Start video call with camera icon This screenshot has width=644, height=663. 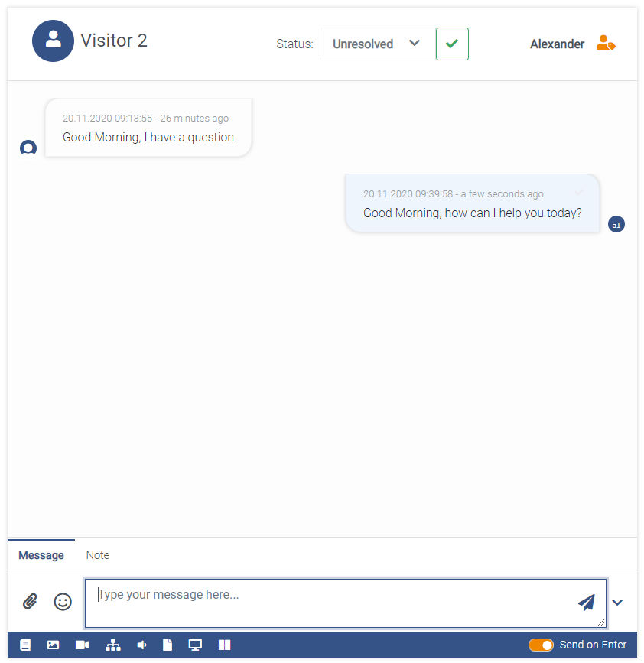(x=82, y=645)
